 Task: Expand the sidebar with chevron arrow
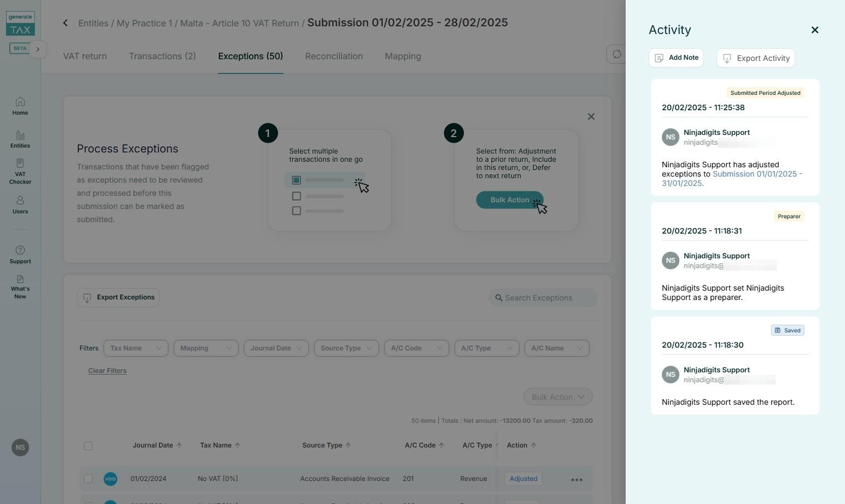tap(38, 49)
